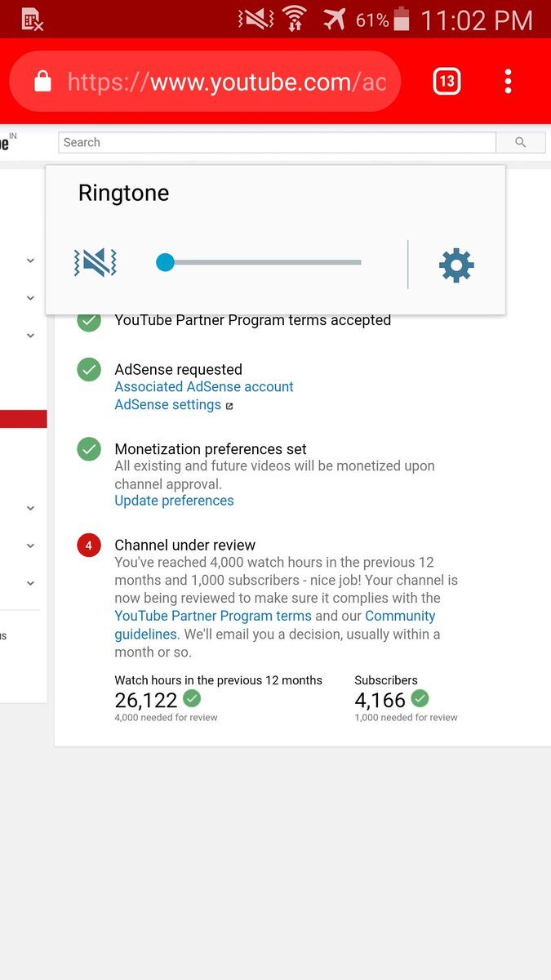Expand the second sidebar section chevron
The image size is (551, 980).
(x=30, y=298)
